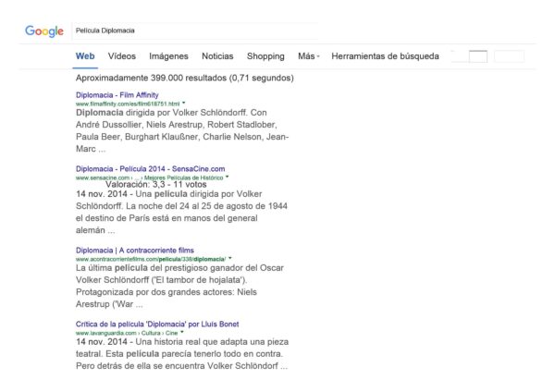Expand dropdown arrow next to sensacine.com URL
Screen dimensions: 555x392
[226, 177]
